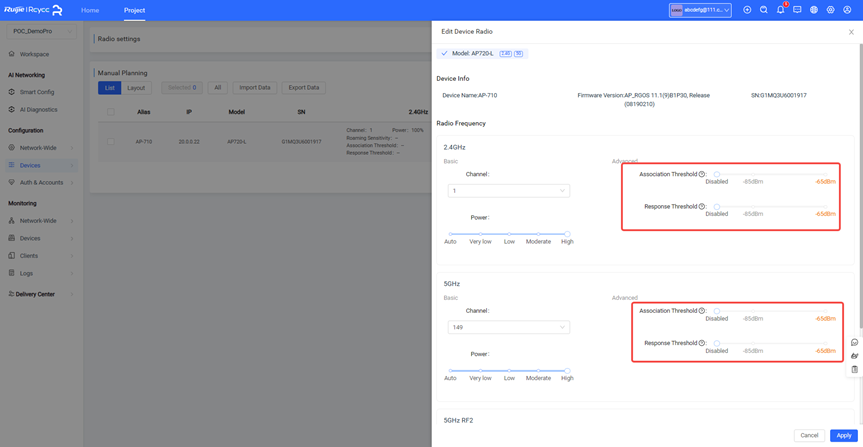Go to the Project tab
Image resolution: width=863 pixels, height=447 pixels.
click(134, 10)
